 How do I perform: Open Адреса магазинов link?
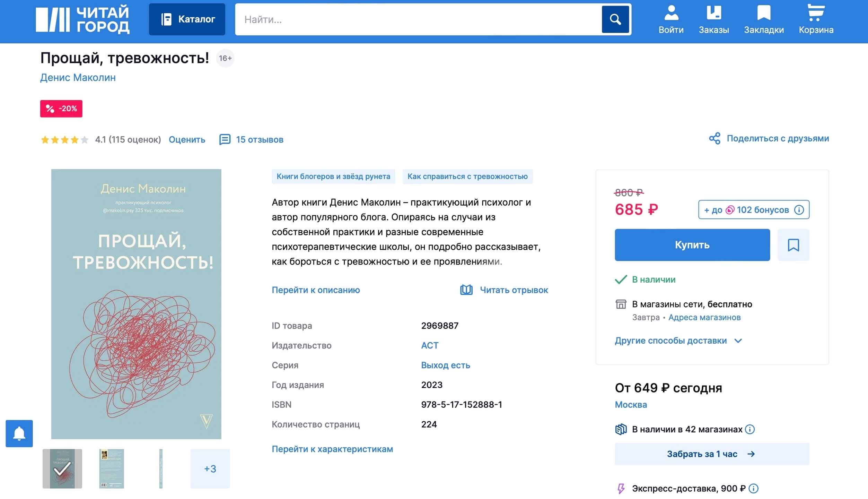pyautogui.click(x=704, y=317)
